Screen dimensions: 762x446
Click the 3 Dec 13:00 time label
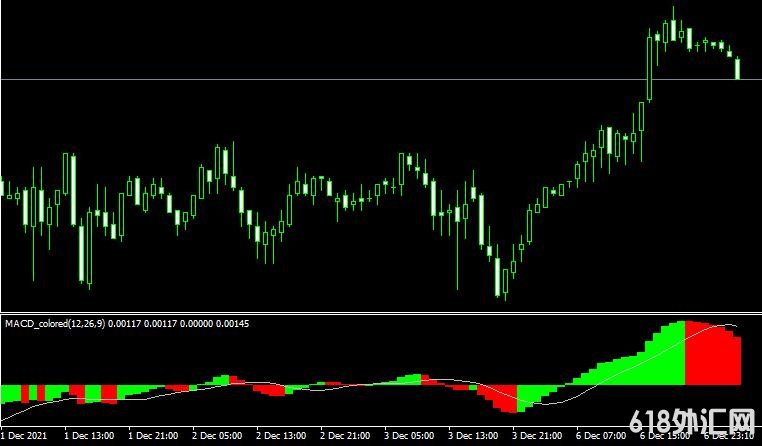[x=472, y=437]
